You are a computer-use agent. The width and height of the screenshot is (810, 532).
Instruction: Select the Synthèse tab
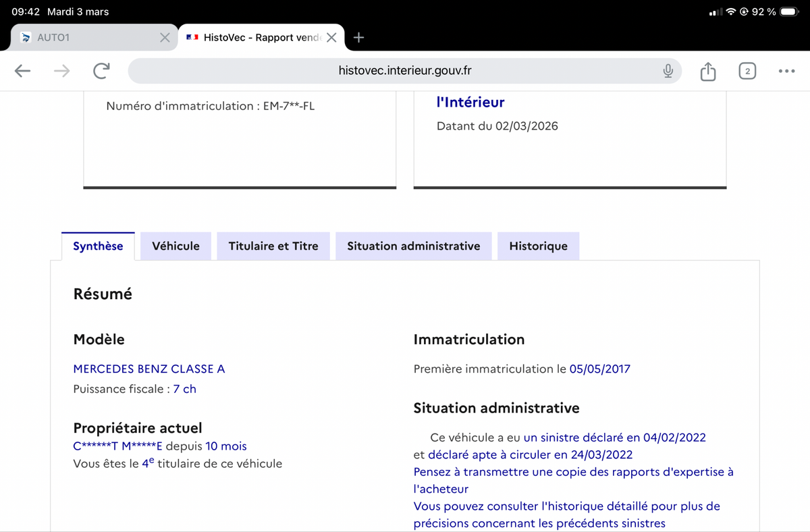(98, 246)
